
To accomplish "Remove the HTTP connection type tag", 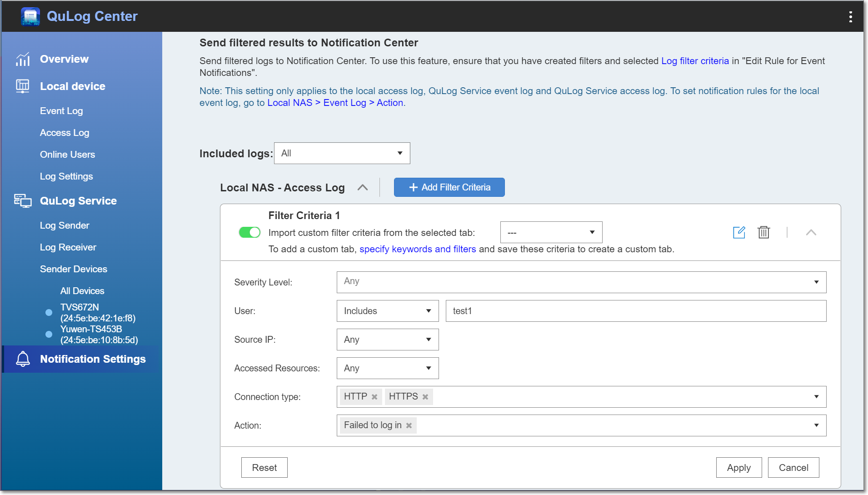I will click(x=374, y=397).
